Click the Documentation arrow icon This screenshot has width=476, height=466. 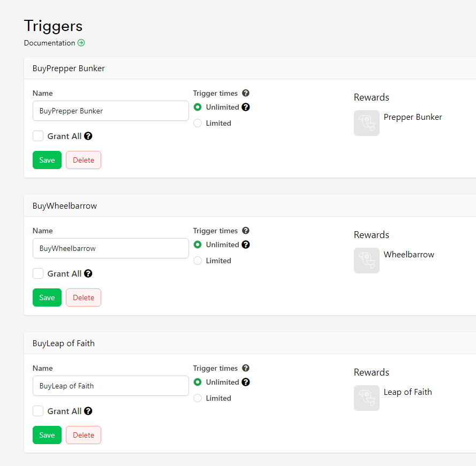click(x=81, y=43)
